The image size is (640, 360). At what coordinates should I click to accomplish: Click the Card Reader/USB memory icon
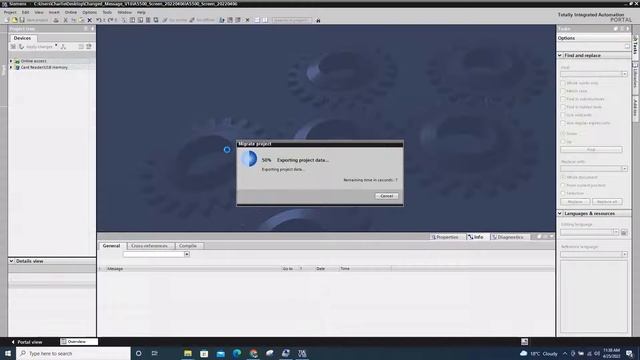point(17,67)
